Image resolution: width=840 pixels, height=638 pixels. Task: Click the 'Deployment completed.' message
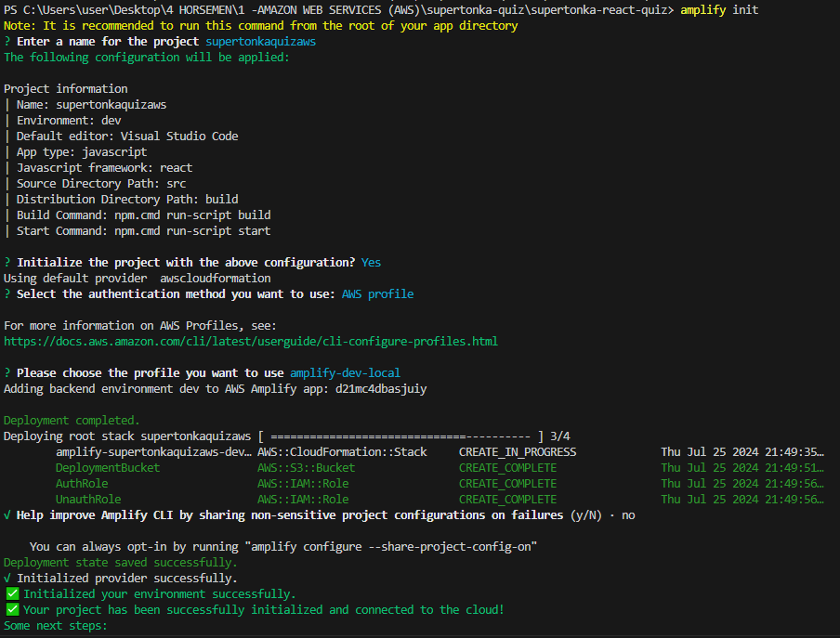[x=72, y=421]
